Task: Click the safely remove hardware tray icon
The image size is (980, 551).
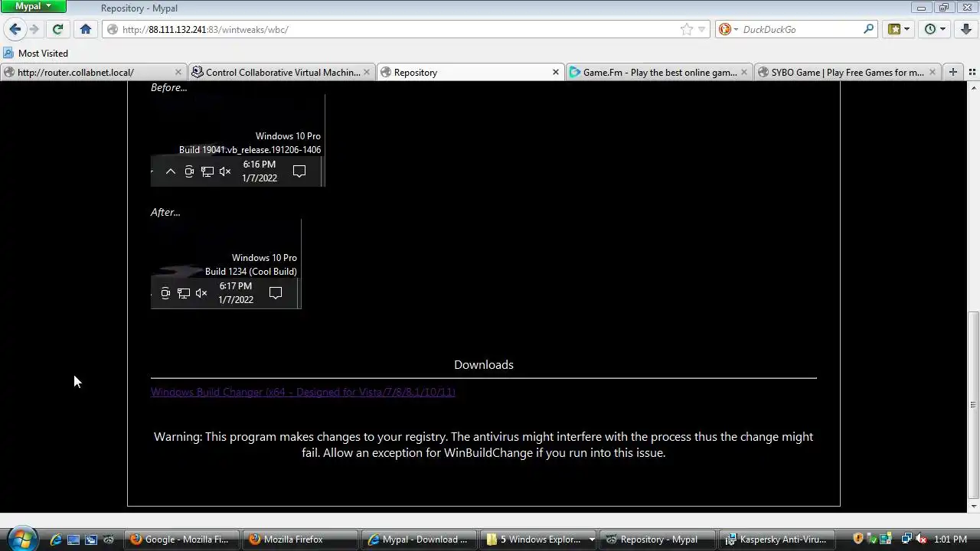Action: (873, 539)
